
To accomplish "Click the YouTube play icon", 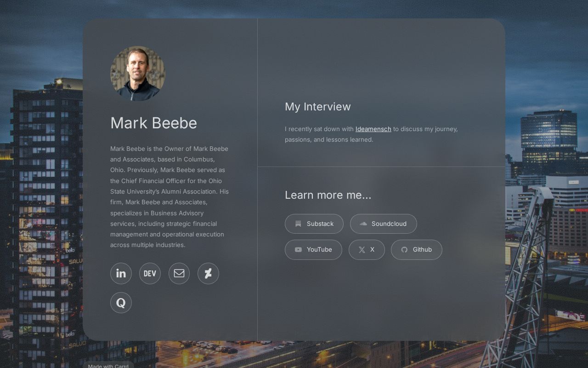I will pos(298,250).
